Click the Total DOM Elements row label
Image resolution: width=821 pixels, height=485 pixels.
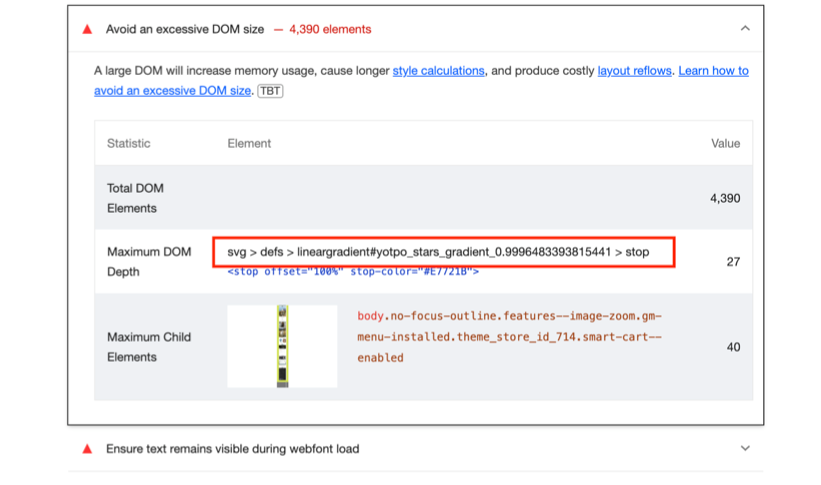click(135, 198)
